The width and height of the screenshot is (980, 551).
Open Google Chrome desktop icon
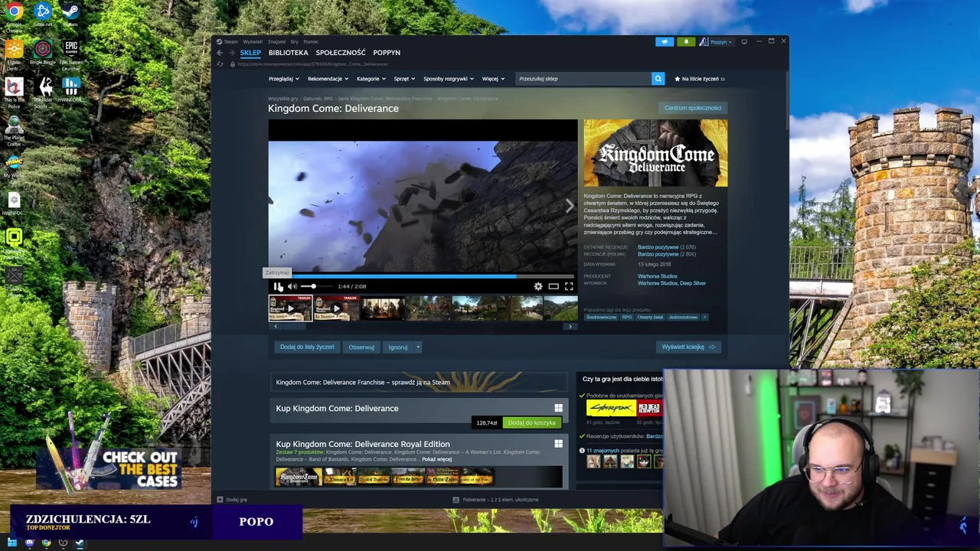click(14, 15)
